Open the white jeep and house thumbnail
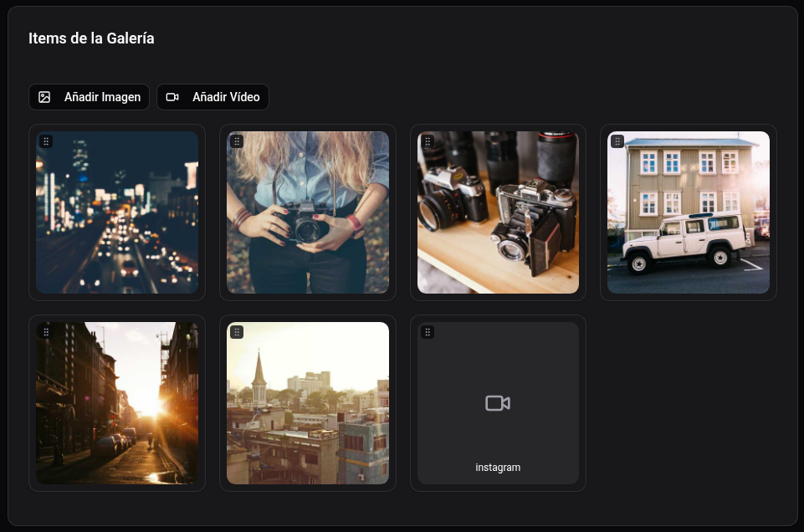The height and width of the screenshot is (532, 804). click(689, 217)
